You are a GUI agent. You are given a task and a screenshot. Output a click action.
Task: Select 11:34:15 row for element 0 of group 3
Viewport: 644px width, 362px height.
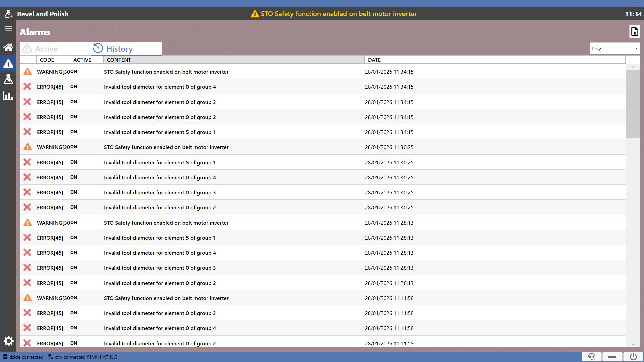coord(323,102)
